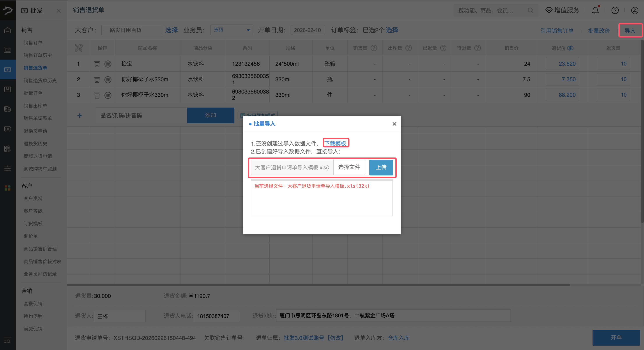Open the notifications bell
Image resolution: width=644 pixels, height=350 pixels.
(595, 10)
